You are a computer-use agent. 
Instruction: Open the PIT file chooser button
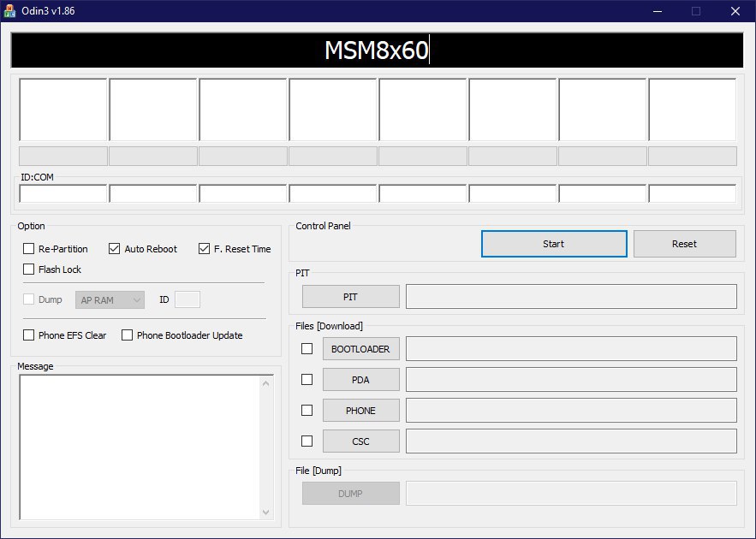[350, 297]
